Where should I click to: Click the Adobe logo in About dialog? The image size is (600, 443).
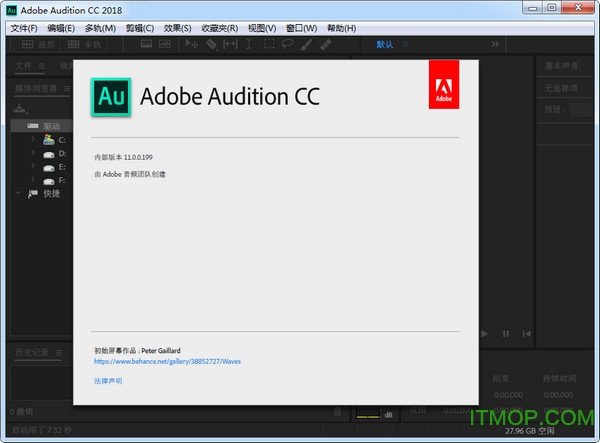point(444,84)
